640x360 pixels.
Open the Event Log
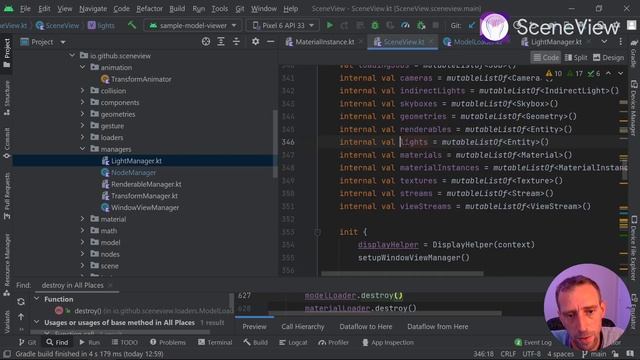coord(533,342)
